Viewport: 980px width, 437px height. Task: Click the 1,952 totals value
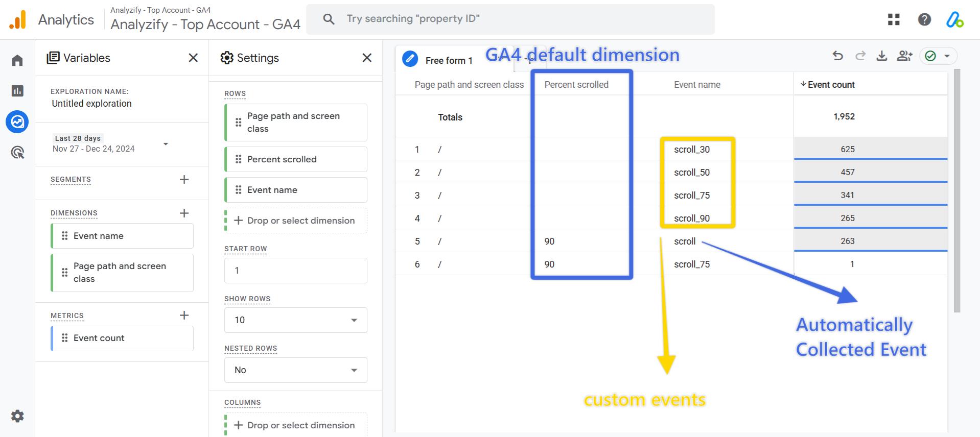click(x=844, y=116)
